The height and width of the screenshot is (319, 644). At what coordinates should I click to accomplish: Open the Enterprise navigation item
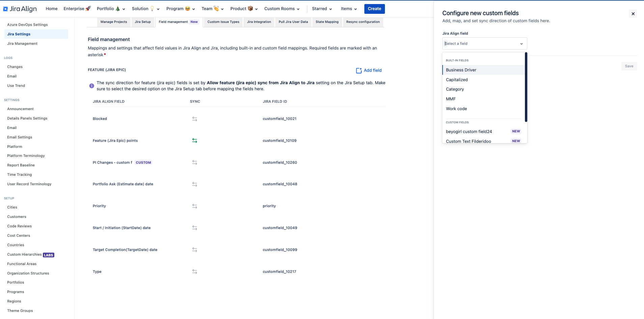pos(77,9)
